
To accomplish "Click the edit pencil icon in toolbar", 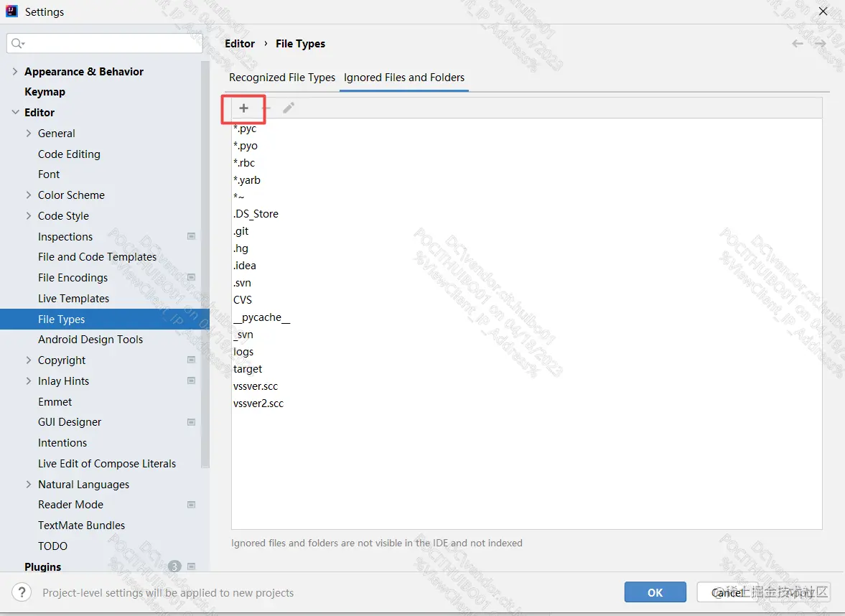I will [289, 108].
